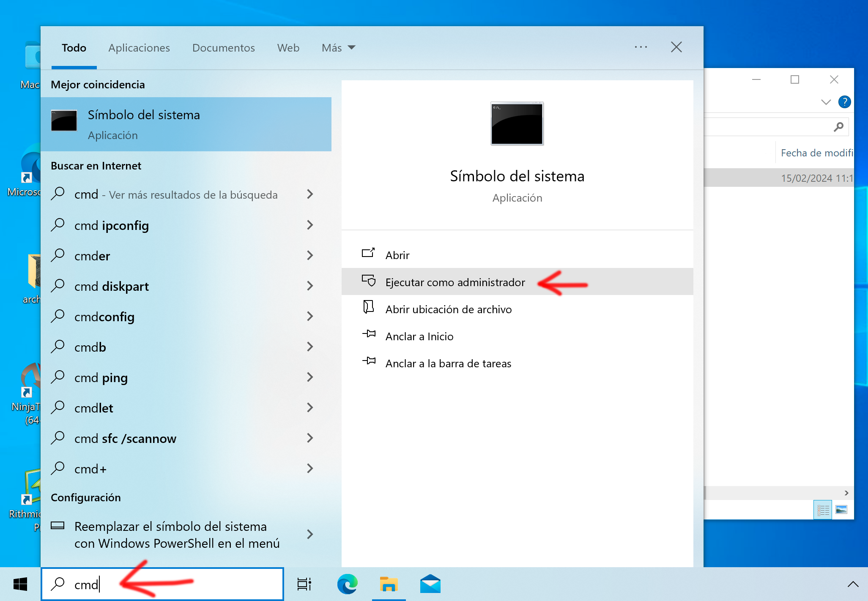868x601 pixels.
Task: Open File Explorer from the taskbar
Action: (x=389, y=584)
